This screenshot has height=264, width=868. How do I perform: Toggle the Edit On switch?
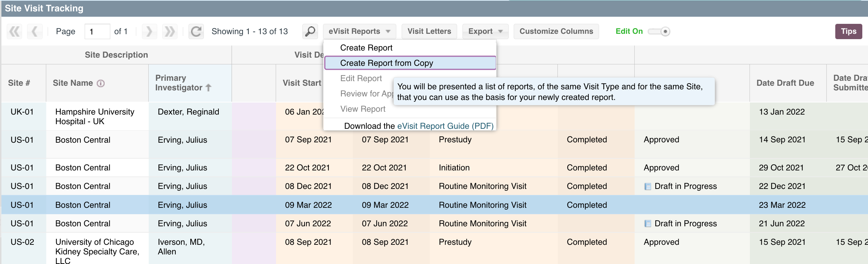(659, 32)
